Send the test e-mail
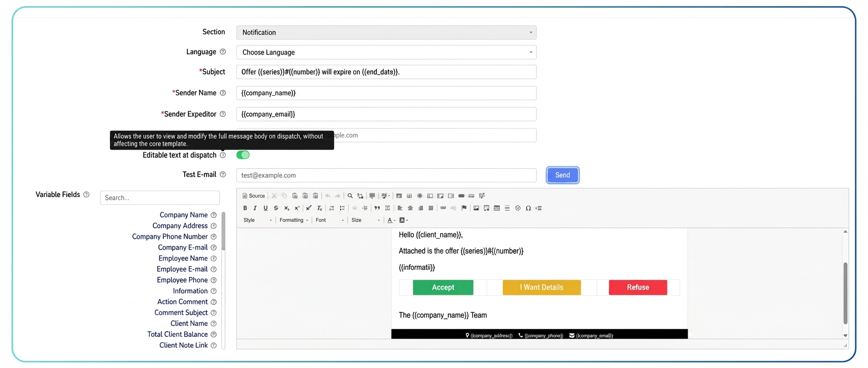 563,175
